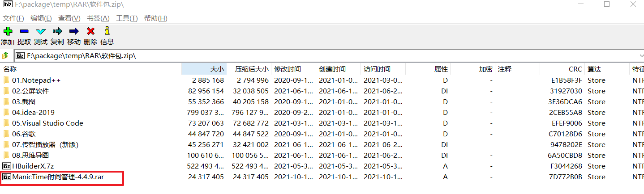Click the folder icon for 04.idea-2019
Screen dimensions: 644x194
click(x=6, y=113)
